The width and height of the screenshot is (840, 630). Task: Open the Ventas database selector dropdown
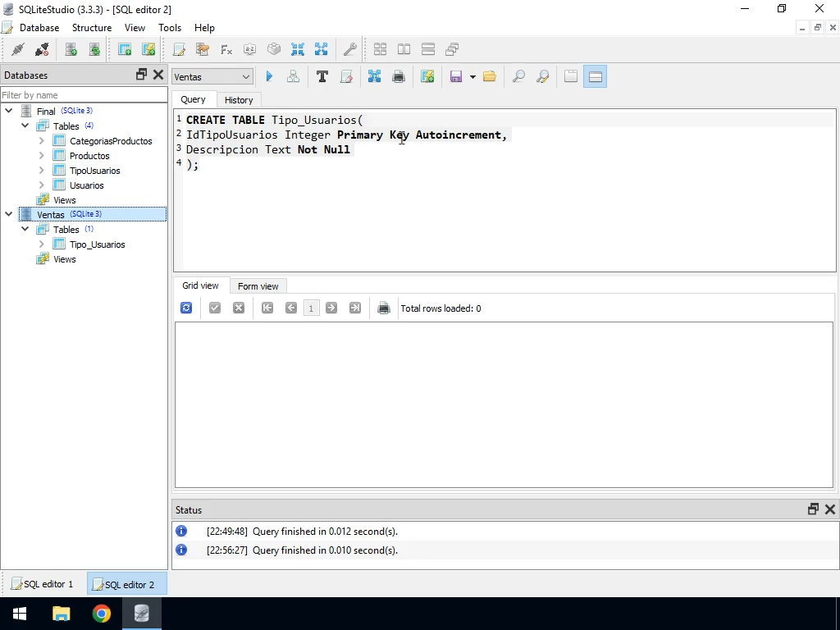click(x=212, y=76)
